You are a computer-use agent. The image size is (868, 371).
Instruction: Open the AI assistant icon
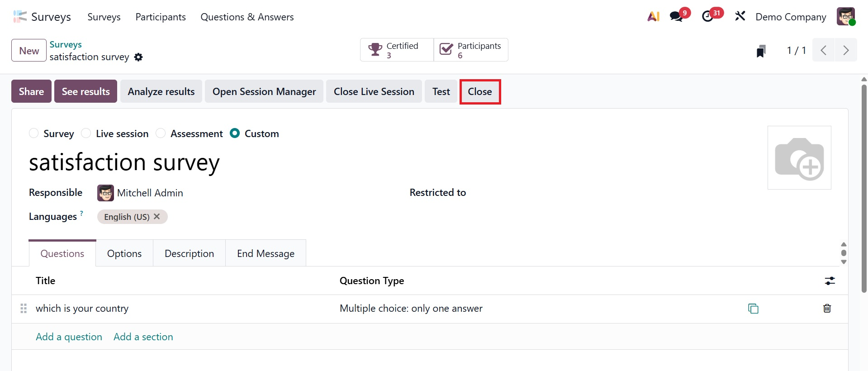653,17
